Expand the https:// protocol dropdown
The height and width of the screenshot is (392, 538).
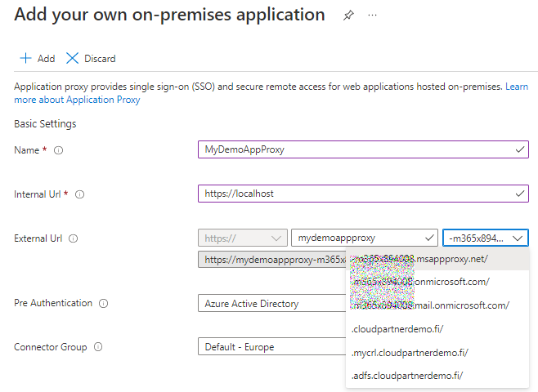243,238
